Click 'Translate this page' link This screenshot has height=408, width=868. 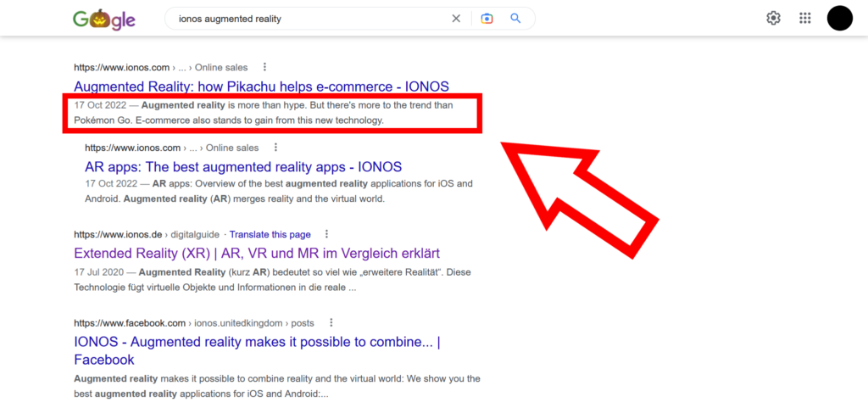270,234
